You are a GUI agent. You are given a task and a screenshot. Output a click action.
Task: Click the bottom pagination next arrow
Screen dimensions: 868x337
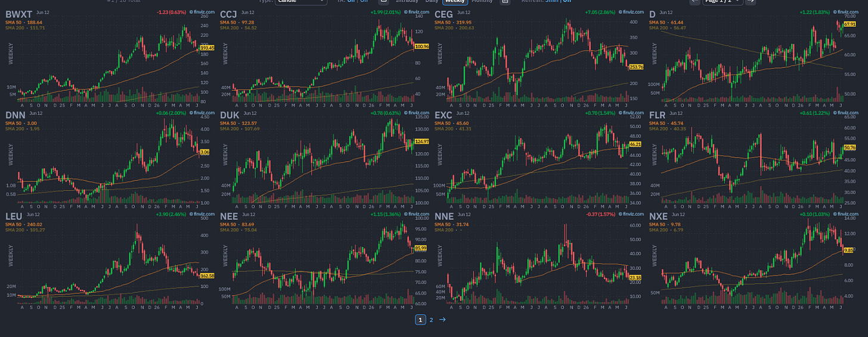pyautogui.click(x=442, y=320)
